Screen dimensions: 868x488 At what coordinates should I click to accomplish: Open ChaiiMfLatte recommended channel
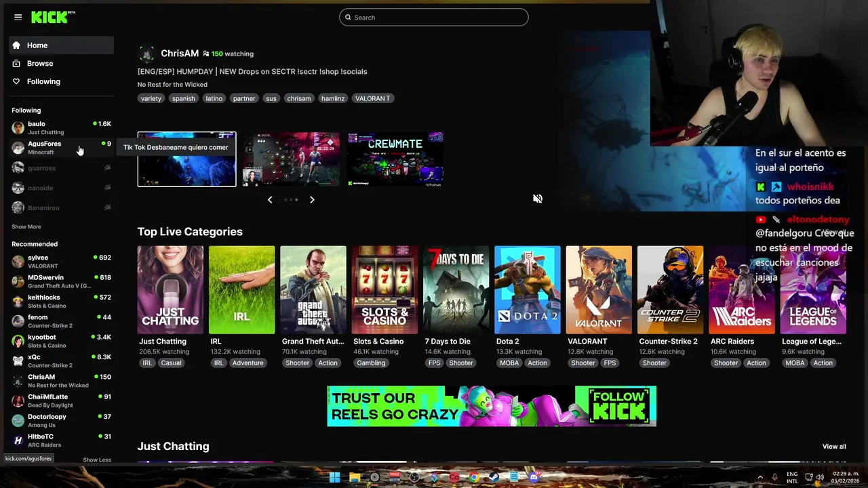61,401
